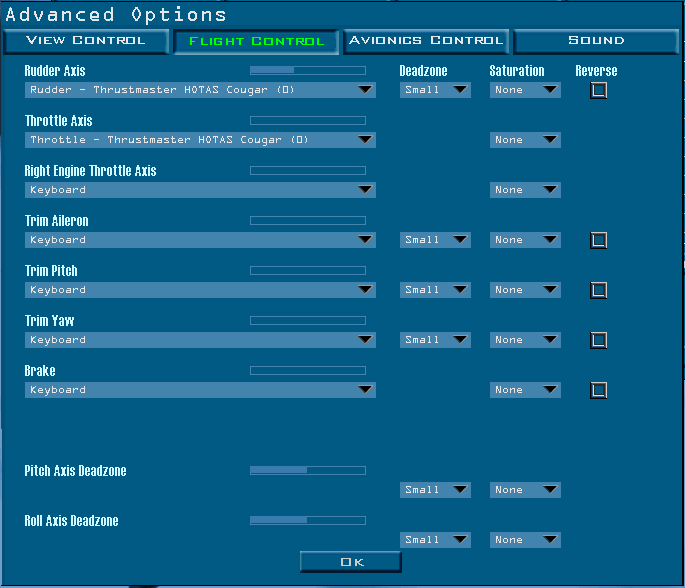Open Brake input device dropdown

tap(200, 390)
